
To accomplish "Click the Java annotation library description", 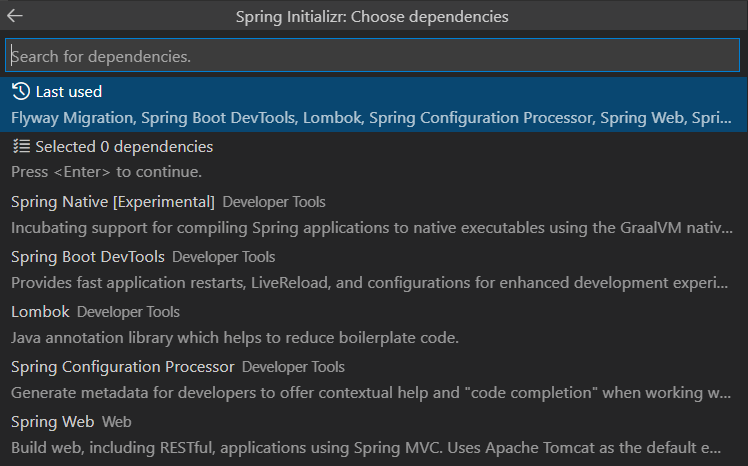I will (x=235, y=337).
